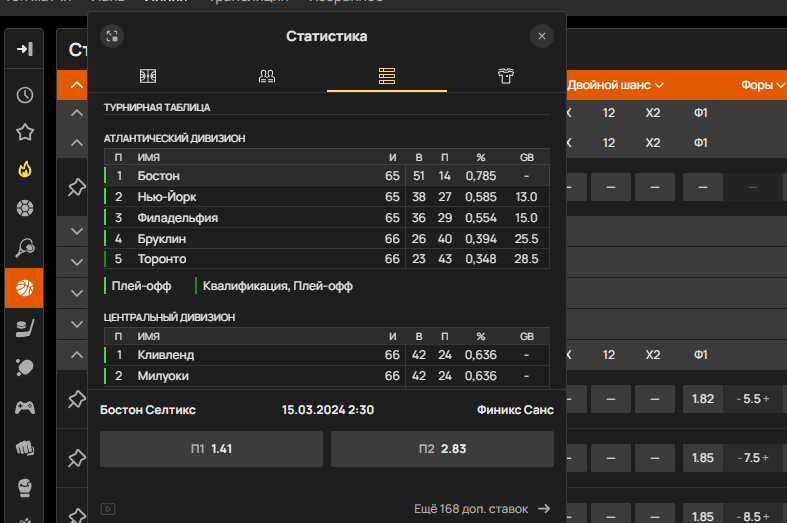Click Бостон Селтикс team name
Viewport: 787px width, 523px height.
point(148,410)
